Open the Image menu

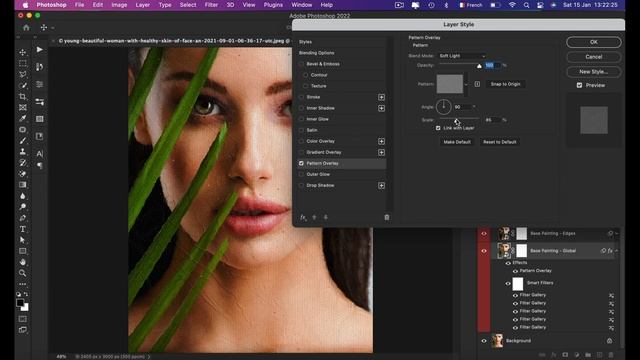(119, 5)
